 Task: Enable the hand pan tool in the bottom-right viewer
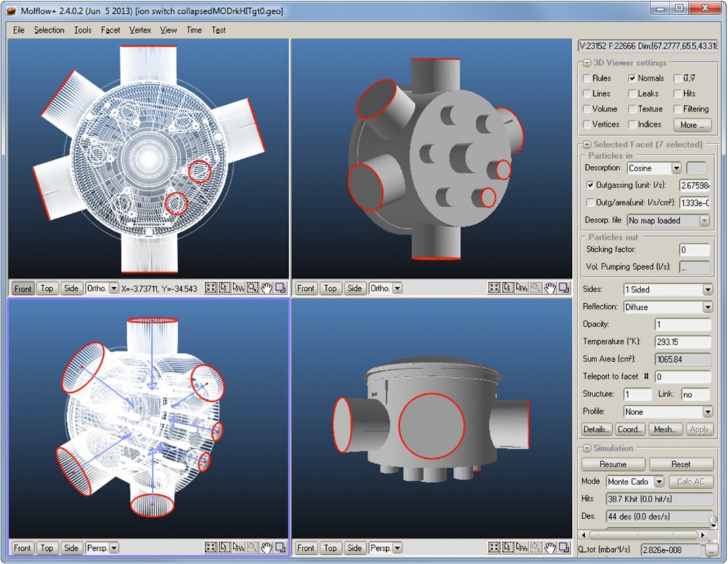tap(550, 548)
